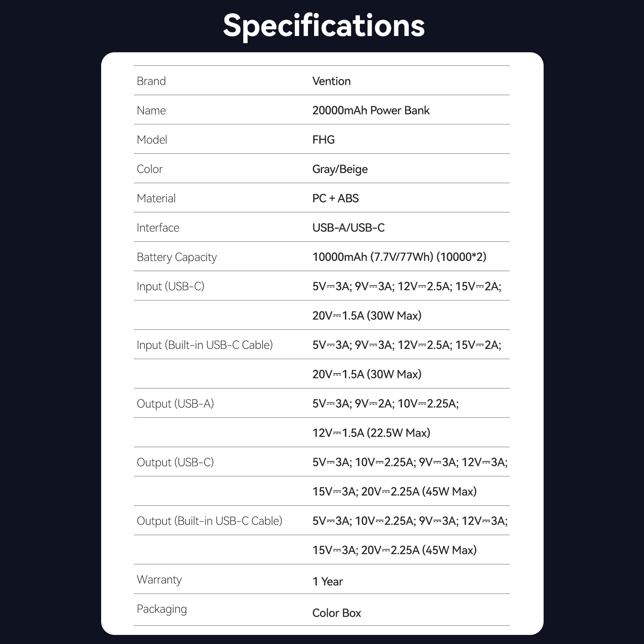Click the Output (USB-C) label
The image size is (644, 644).
[175, 463]
